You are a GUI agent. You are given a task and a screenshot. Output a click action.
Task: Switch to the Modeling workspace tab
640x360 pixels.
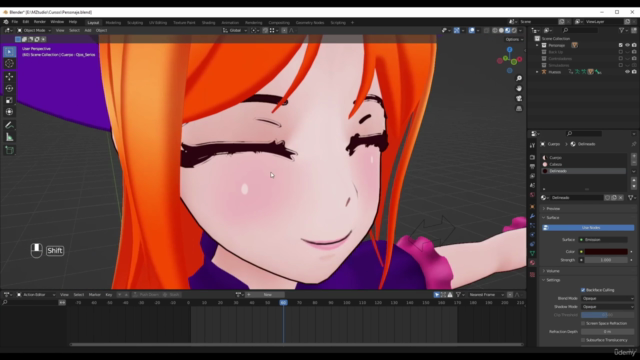113,23
